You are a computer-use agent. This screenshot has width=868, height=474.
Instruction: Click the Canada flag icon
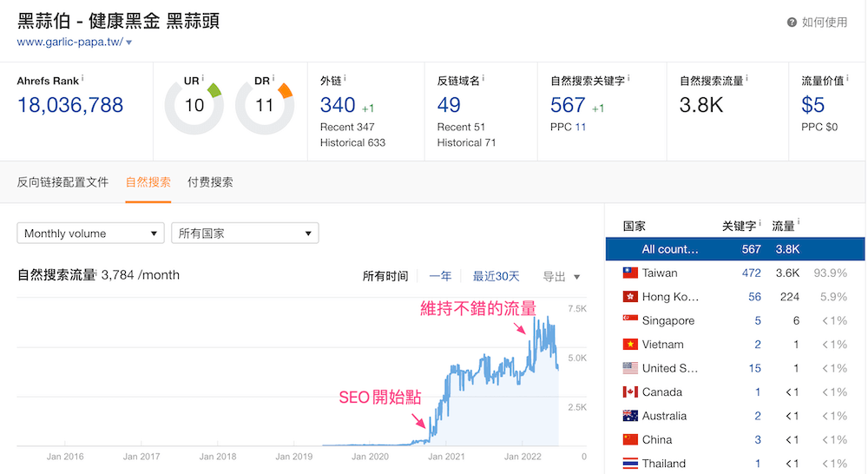tap(630, 392)
